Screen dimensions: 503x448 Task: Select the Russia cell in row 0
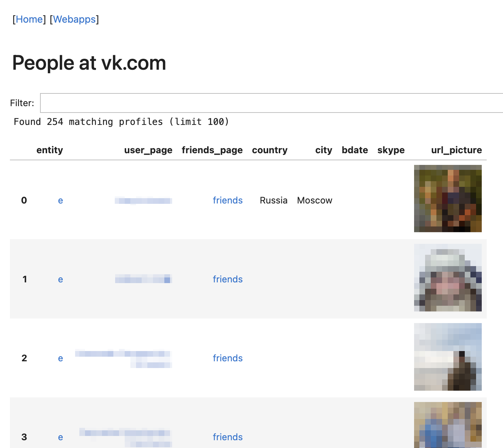tap(273, 201)
